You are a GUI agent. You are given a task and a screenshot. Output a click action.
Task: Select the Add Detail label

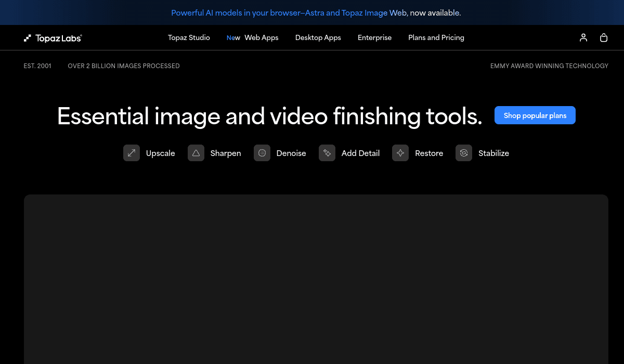point(360,153)
